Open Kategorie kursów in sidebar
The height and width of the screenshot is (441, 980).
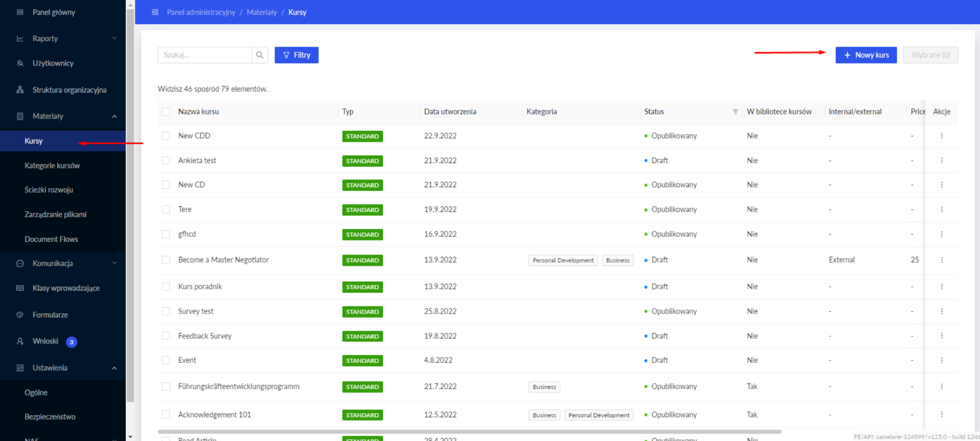(52, 165)
